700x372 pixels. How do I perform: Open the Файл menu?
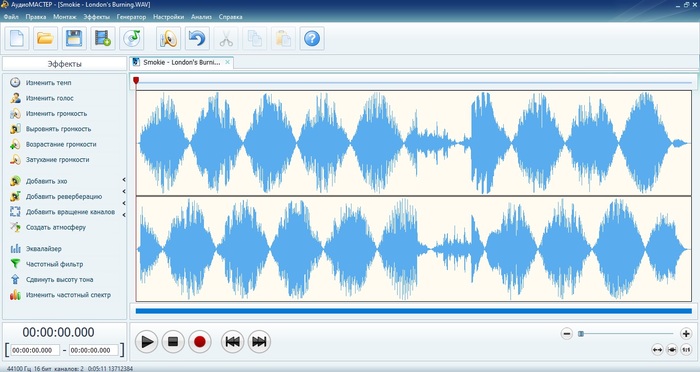[x=11, y=17]
